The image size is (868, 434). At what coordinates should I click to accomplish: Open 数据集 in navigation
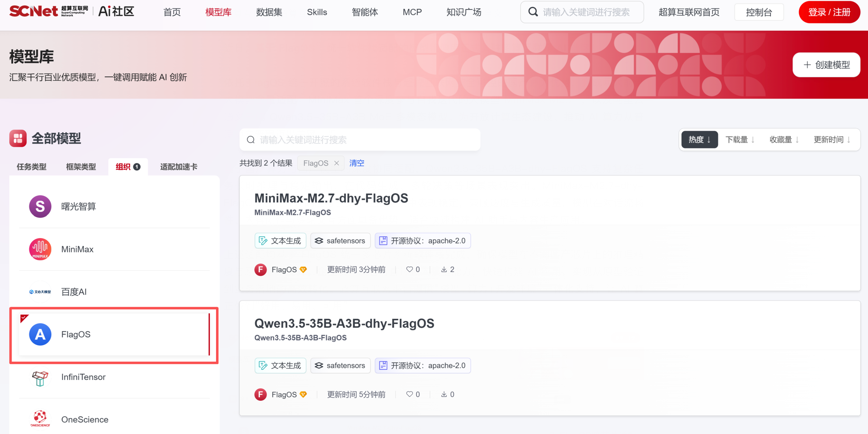click(269, 12)
